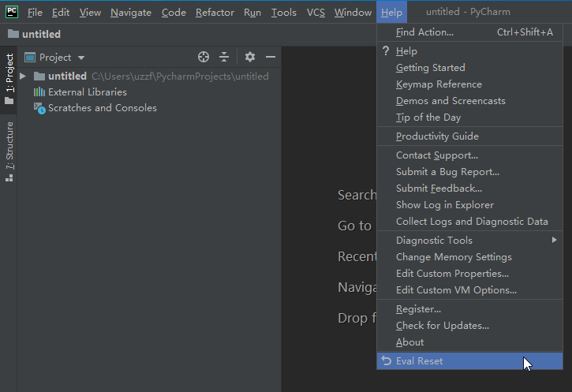
Task: Open the View menu
Action: click(x=90, y=13)
